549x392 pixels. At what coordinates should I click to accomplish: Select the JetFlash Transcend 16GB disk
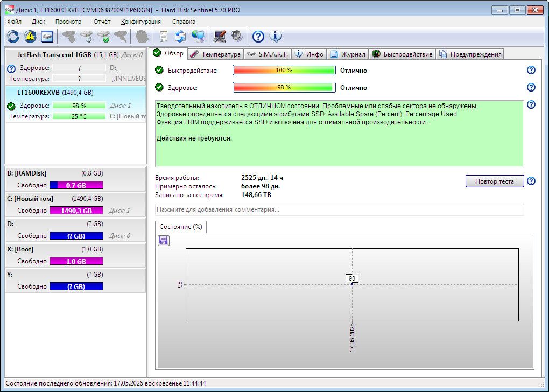(76, 67)
